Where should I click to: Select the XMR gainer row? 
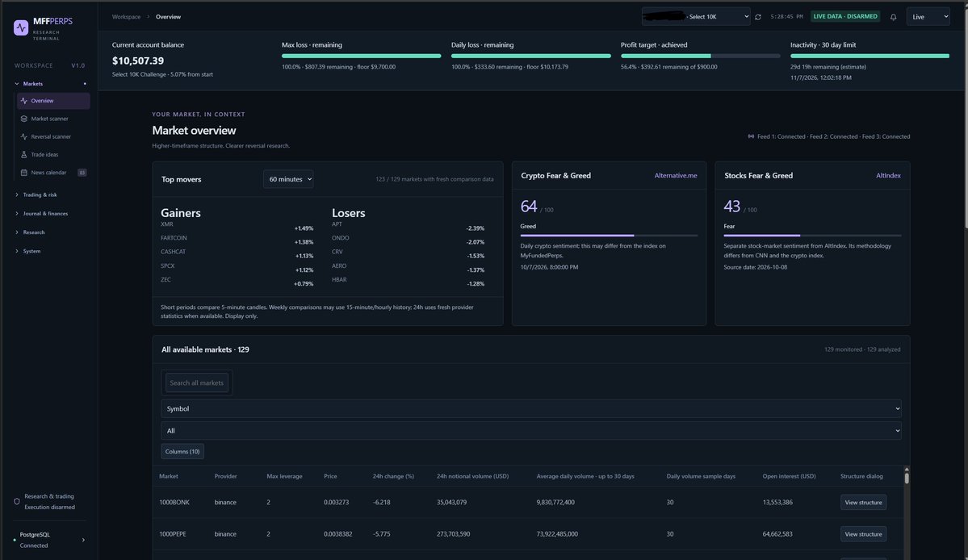click(x=237, y=226)
